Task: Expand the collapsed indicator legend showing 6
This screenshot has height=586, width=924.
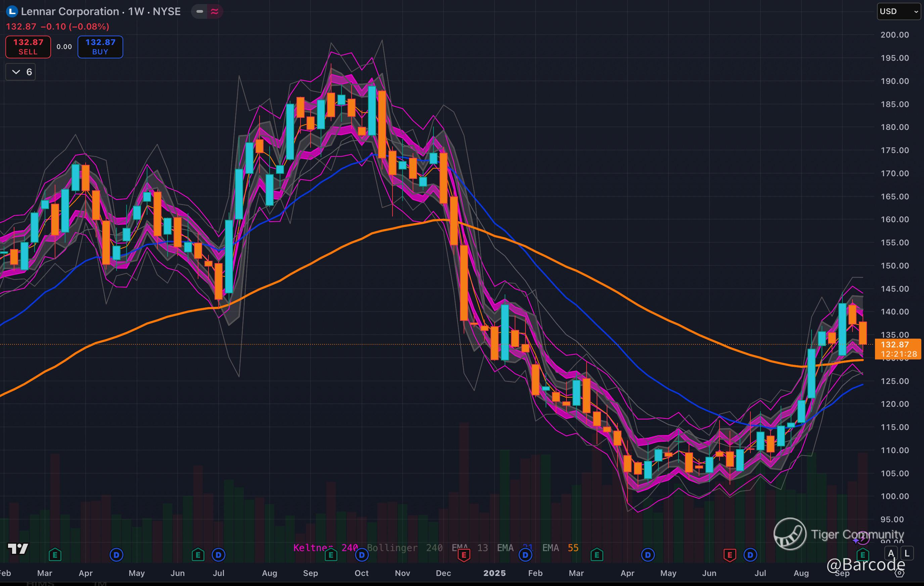Action: (x=21, y=72)
